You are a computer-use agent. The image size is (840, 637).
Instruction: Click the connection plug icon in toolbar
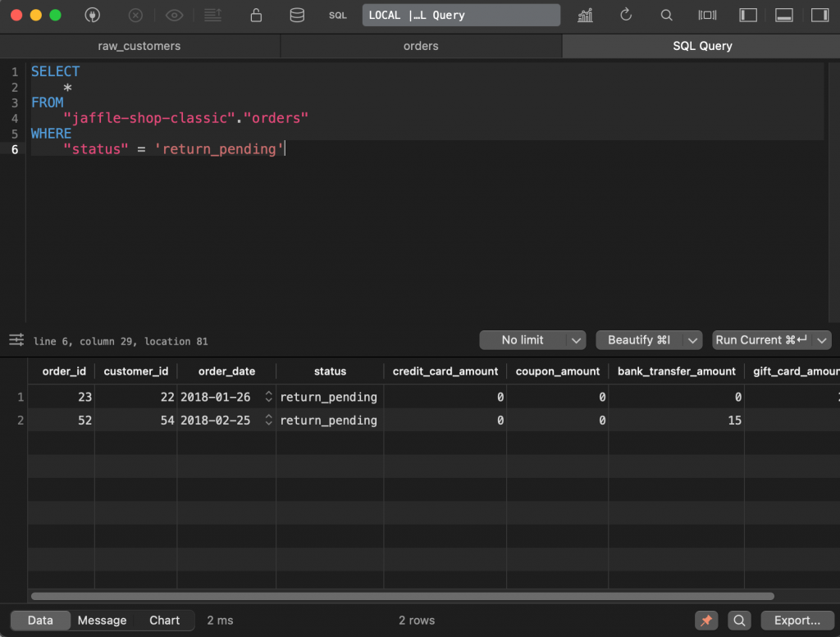pos(94,15)
